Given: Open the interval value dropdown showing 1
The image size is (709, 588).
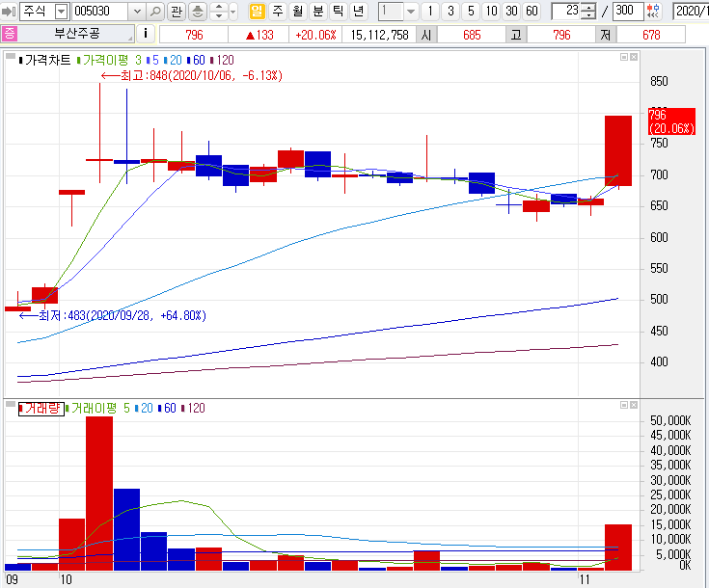Looking at the screenshot, I should (x=411, y=12).
